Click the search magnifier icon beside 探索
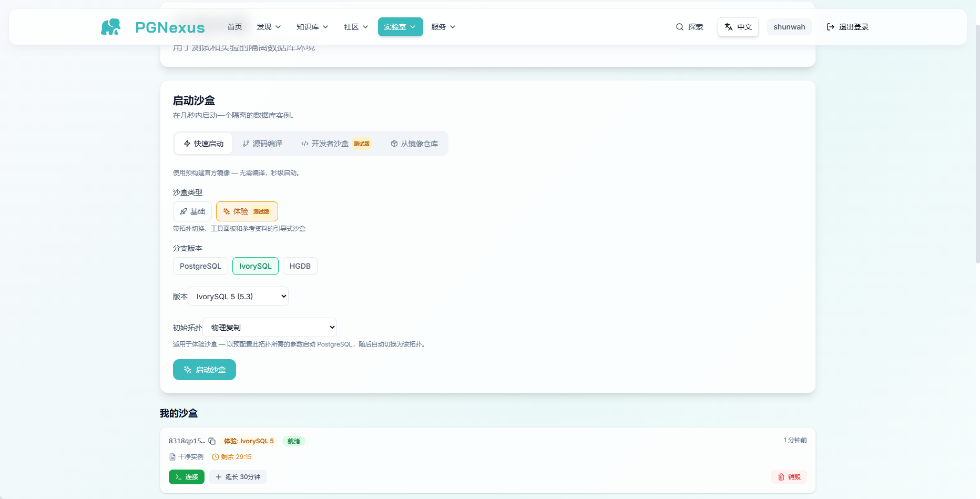The image size is (980, 499). click(x=680, y=27)
